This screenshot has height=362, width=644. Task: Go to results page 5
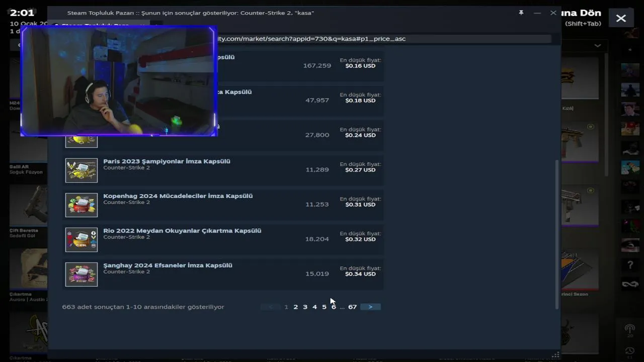(x=324, y=307)
